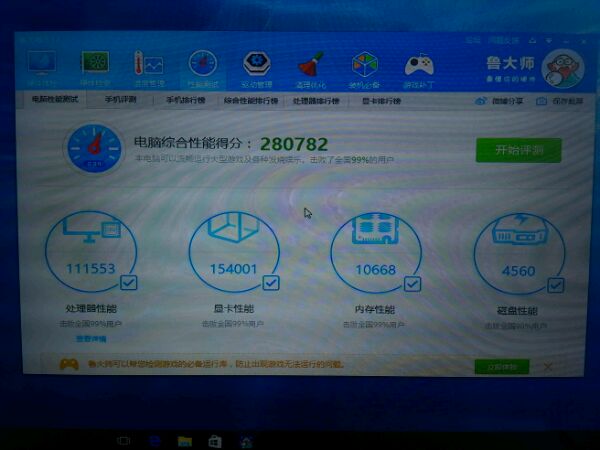Image resolution: width=600 pixels, height=450 pixels.
Task: Dismiss the bottom notification bar with X
Action: (548, 367)
